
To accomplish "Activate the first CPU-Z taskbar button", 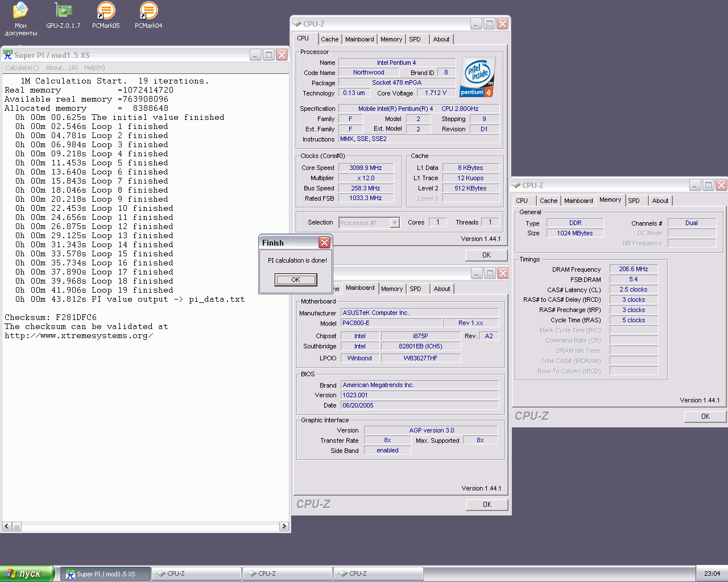I will (196, 574).
